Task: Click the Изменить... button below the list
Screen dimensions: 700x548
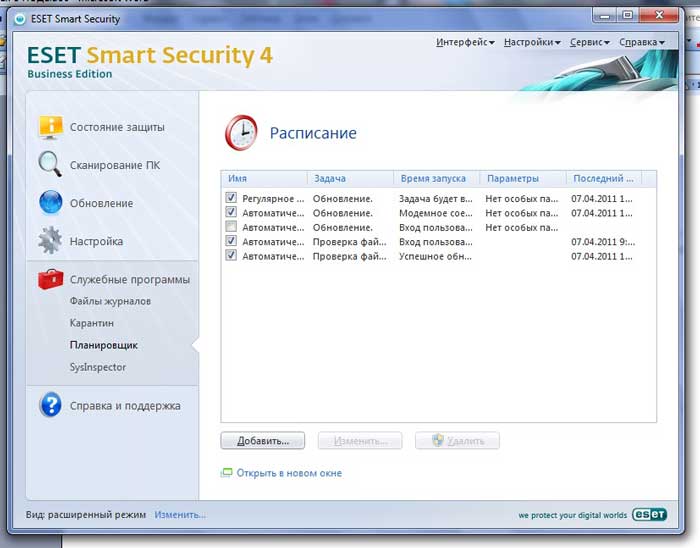Action: [360, 440]
